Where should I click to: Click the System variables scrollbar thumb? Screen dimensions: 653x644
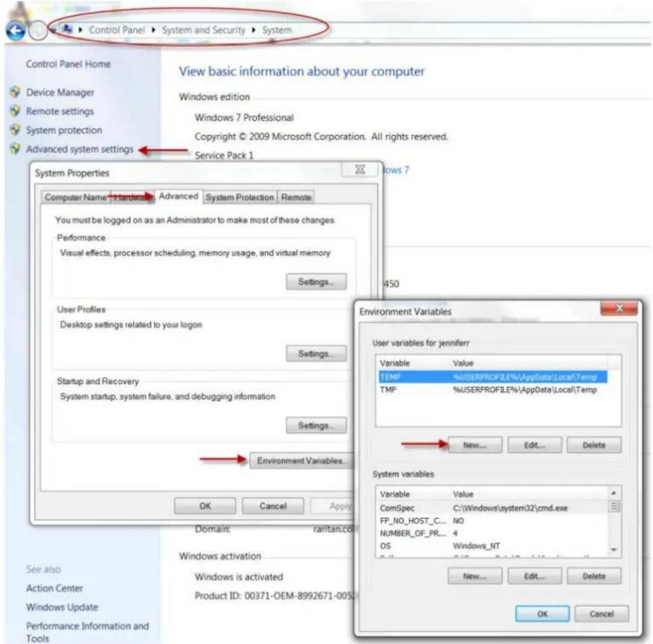point(614,506)
